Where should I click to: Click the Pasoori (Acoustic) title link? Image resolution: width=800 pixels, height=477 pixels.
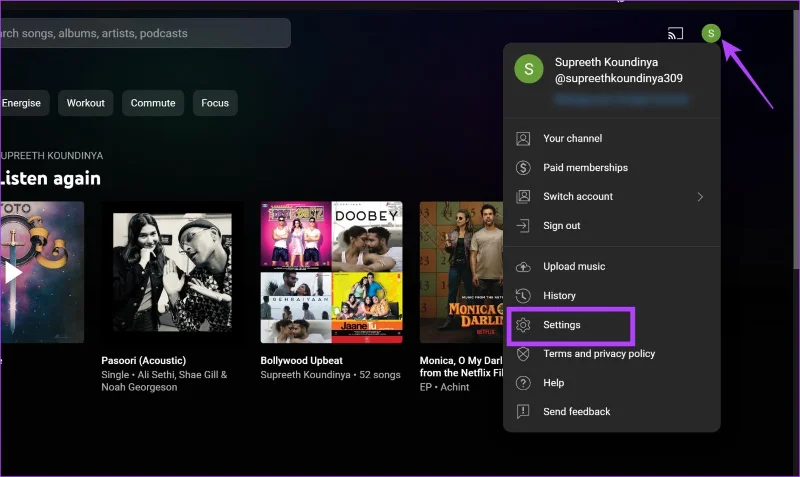coord(143,361)
